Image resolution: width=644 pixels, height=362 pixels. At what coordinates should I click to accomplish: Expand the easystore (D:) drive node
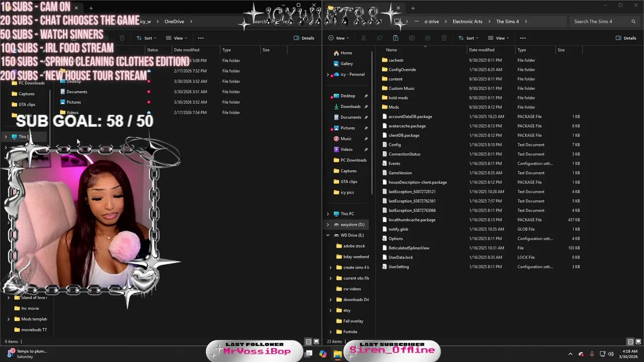coord(328,225)
